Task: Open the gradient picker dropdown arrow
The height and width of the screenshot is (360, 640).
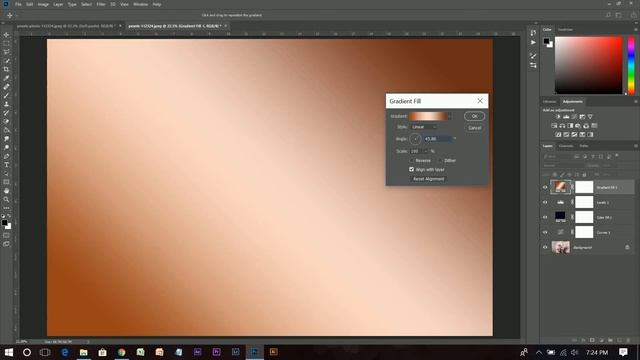Action: 450,116
